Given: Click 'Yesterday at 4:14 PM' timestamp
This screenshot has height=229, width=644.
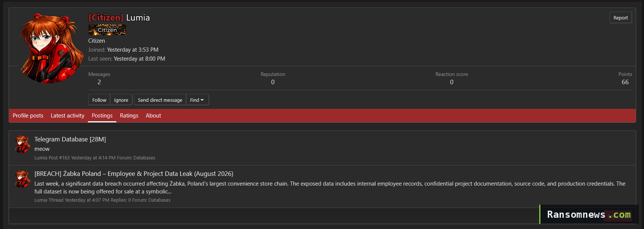Looking at the screenshot, I should pos(93,158).
